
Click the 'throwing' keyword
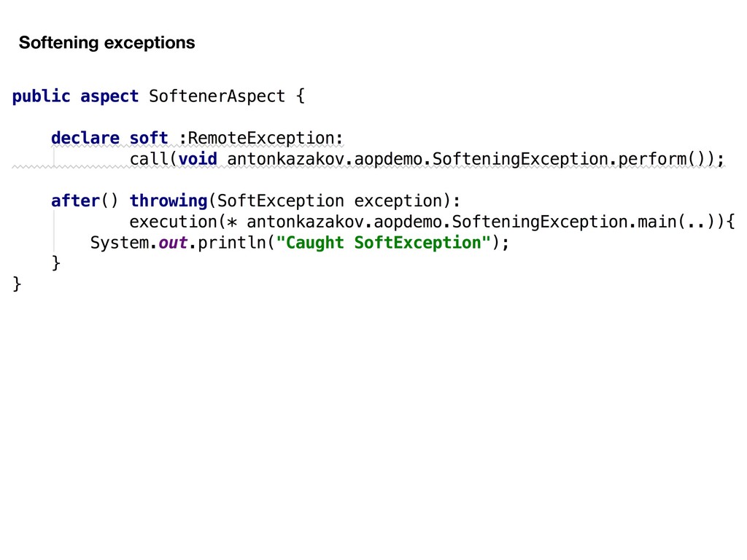(x=169, y=201)
